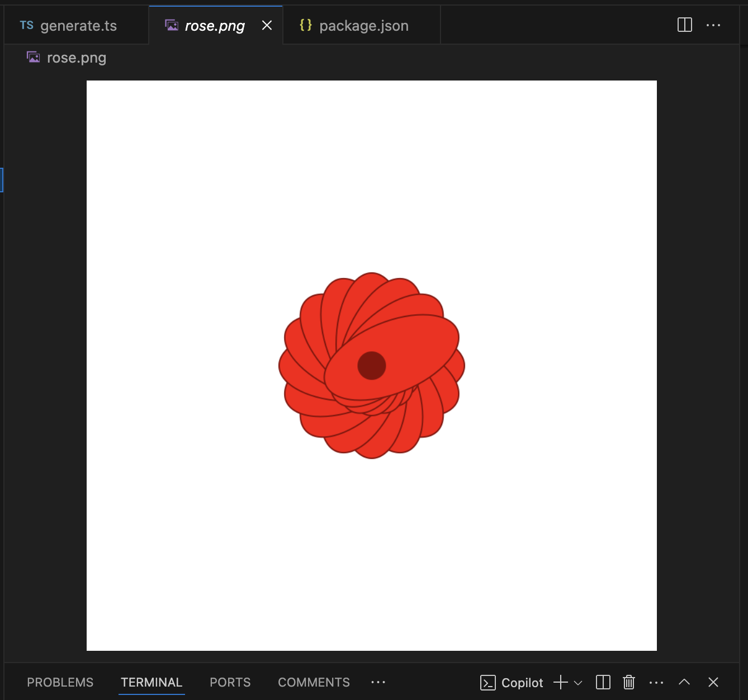Image resolution: width=748 pixels, height=700 pixels.
Task: Open editor More Actions menu
Action: point(713,25)
